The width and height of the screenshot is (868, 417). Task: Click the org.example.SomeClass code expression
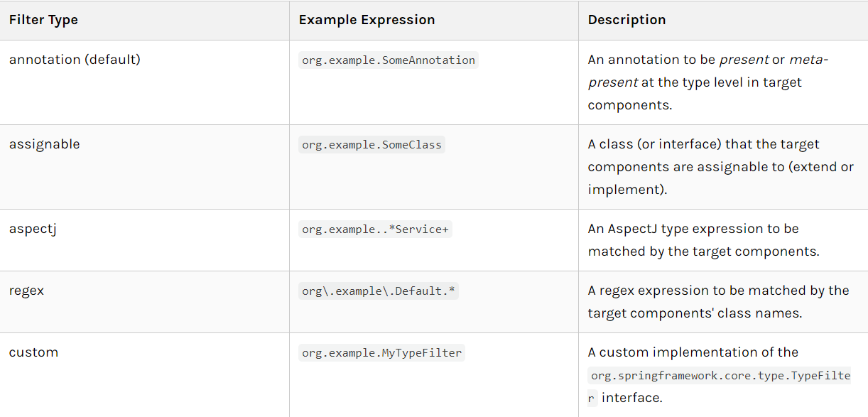(x=371, y=145)
